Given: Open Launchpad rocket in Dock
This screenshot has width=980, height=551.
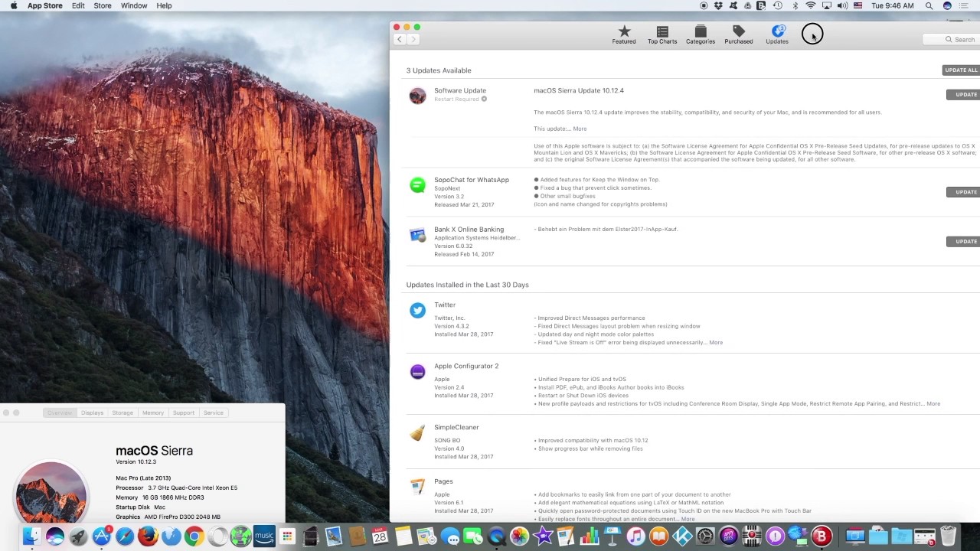Looking at the screenshot, I should pyautogui.click(x=79, y=536).
